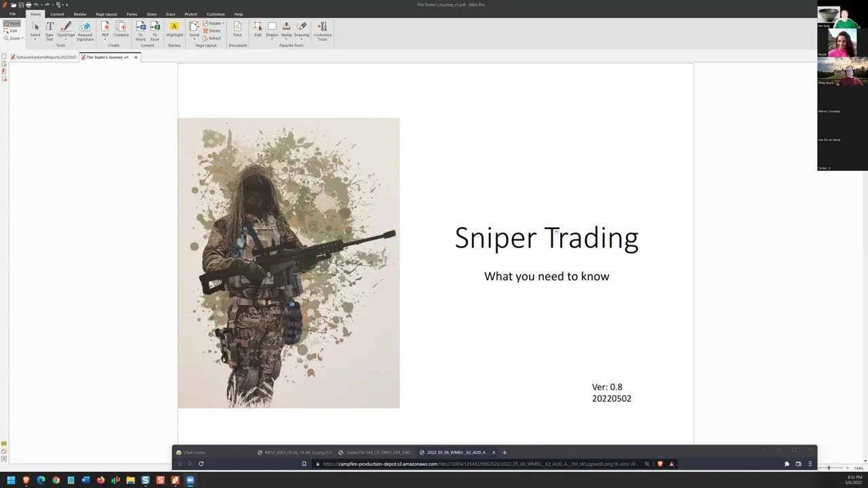868x488 pixels.
Task: Open the Rotate pages dropdown
Action: (x=213, y=23)
